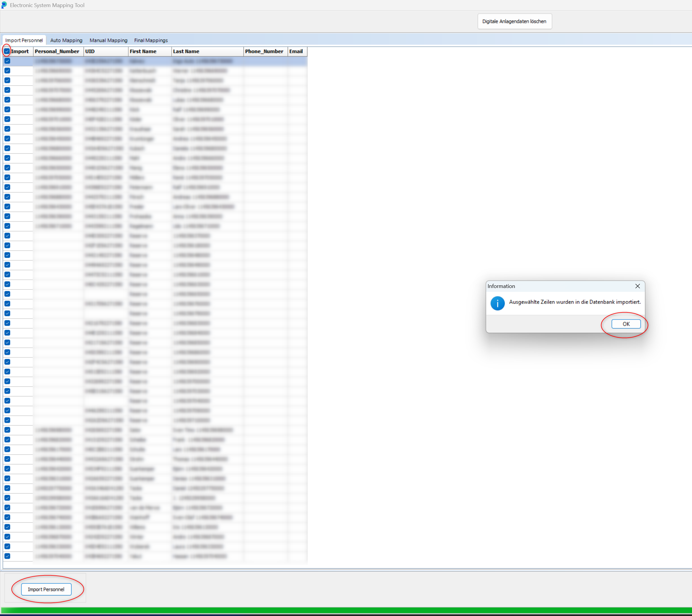Image resolution: width=692 pixels, height=616 pixels.
Task: Sort by First Name column header
Action: [x=149, y=51]
